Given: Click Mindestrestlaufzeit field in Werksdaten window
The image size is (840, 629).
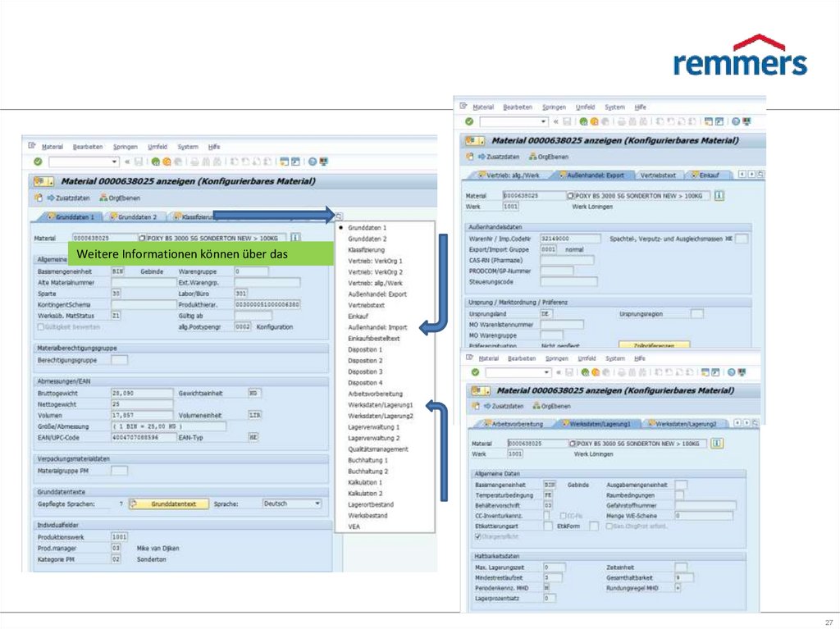Looking at the screenshot, I should (x=553, y=577).
